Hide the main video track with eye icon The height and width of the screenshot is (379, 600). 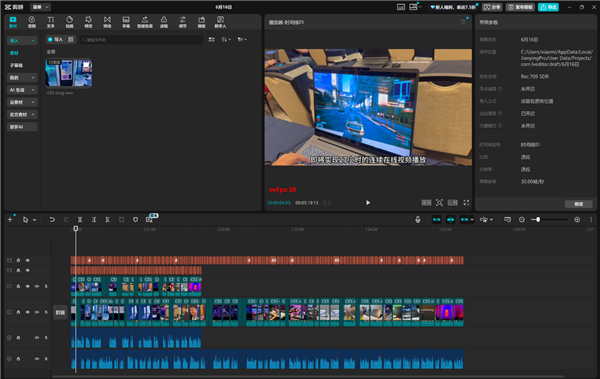click(28, 312)
